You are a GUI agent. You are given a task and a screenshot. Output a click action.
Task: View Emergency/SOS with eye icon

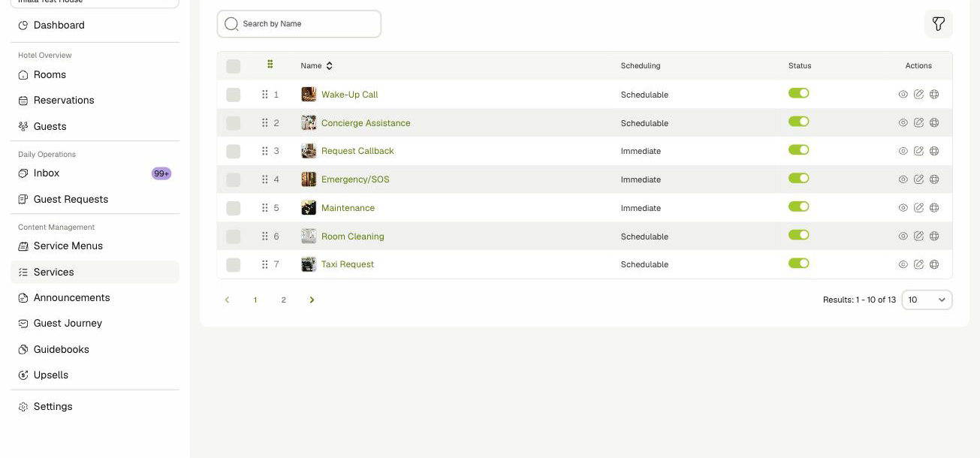(x=903, y=179)
